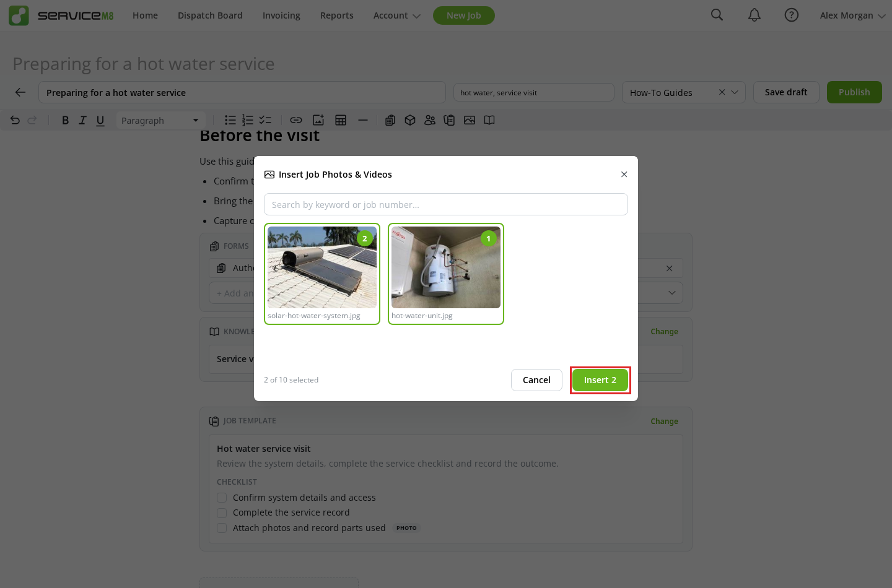The height and width of the screenshot is (588, 892).
Task: Expand the Add another form dropdown
Action: [671, 293]
